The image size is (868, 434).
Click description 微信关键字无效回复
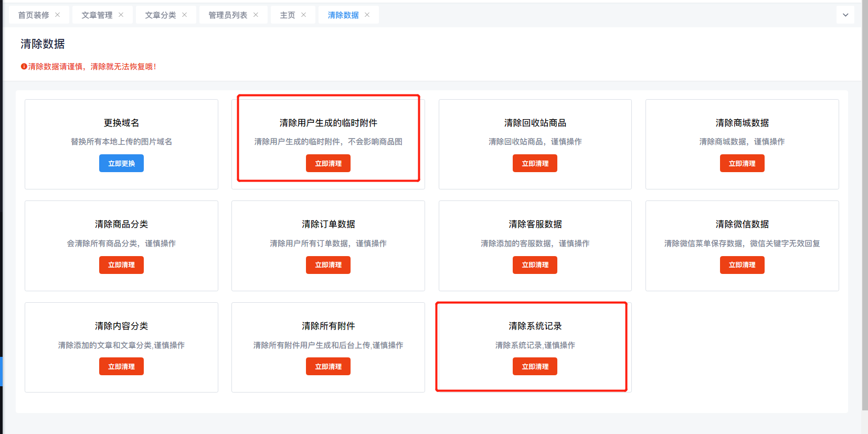coord(785,244)
